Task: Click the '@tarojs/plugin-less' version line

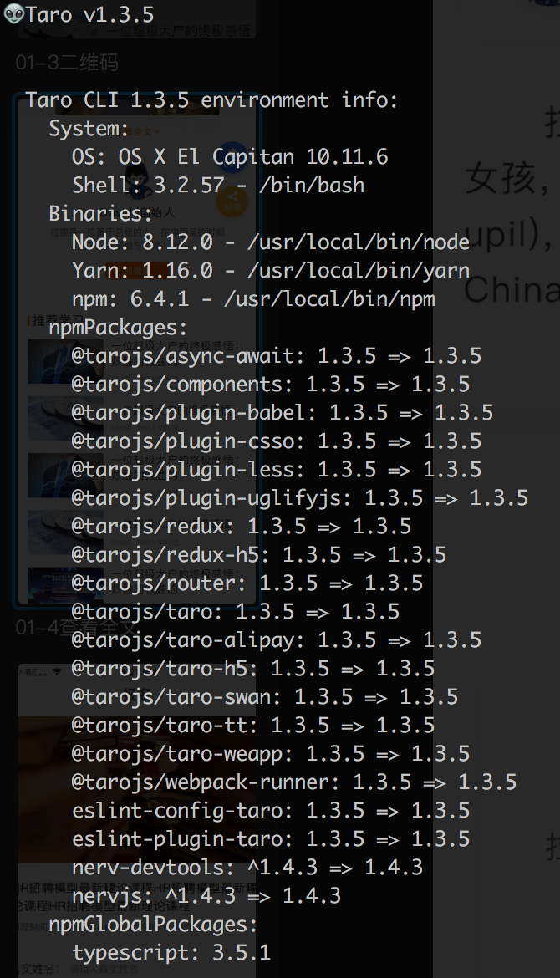Action: point(277,469)
